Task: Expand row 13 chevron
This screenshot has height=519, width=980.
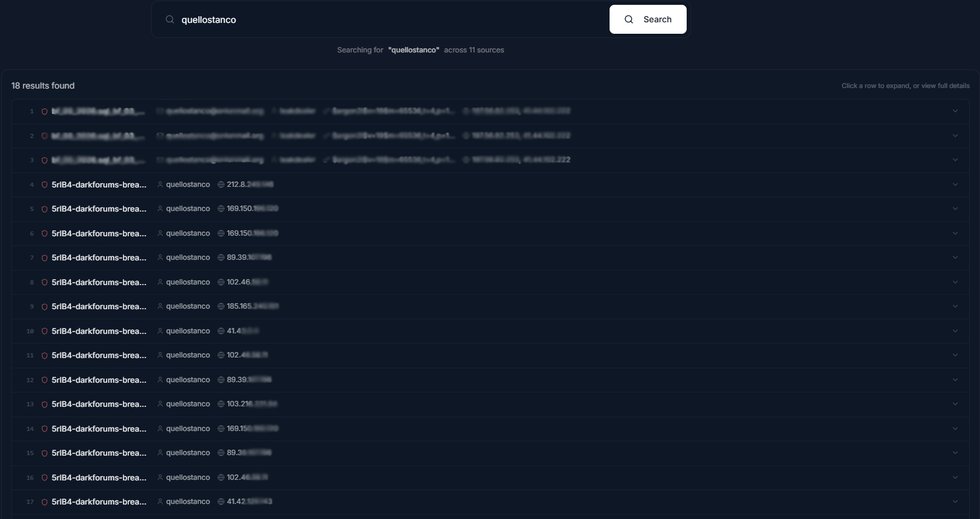Action: coord(955,404)
